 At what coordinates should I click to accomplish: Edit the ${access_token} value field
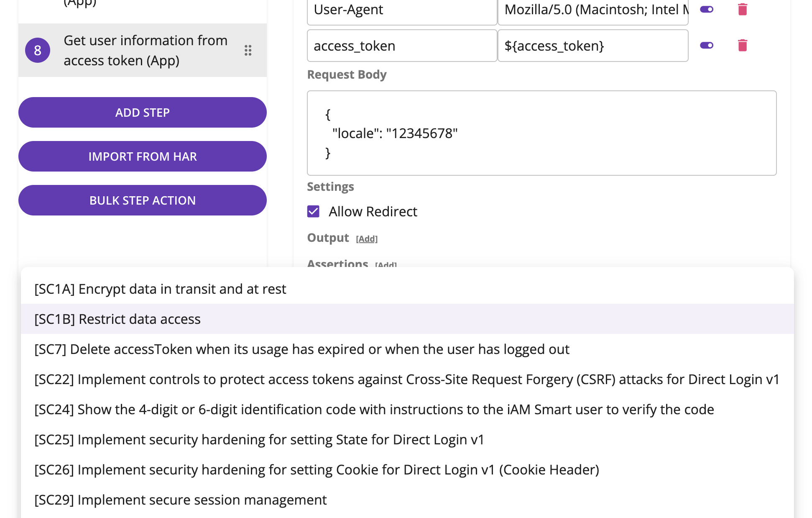click(x=592, y=46)
